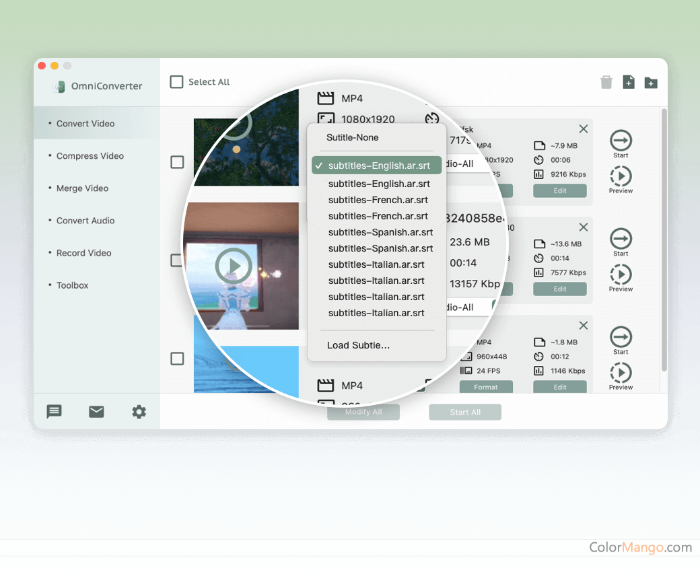Pick the last subtitles–Italian.ar.srt option
The image size is (700, 588).
coord(376,314)
